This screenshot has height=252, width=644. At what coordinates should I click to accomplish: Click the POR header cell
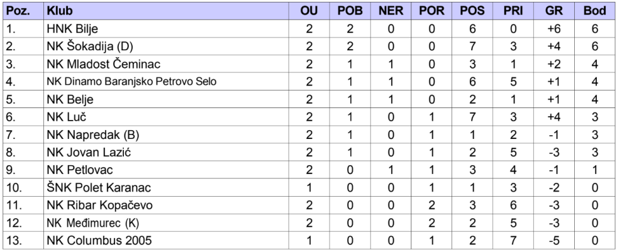pyautogui.click(x=431, y=11)
